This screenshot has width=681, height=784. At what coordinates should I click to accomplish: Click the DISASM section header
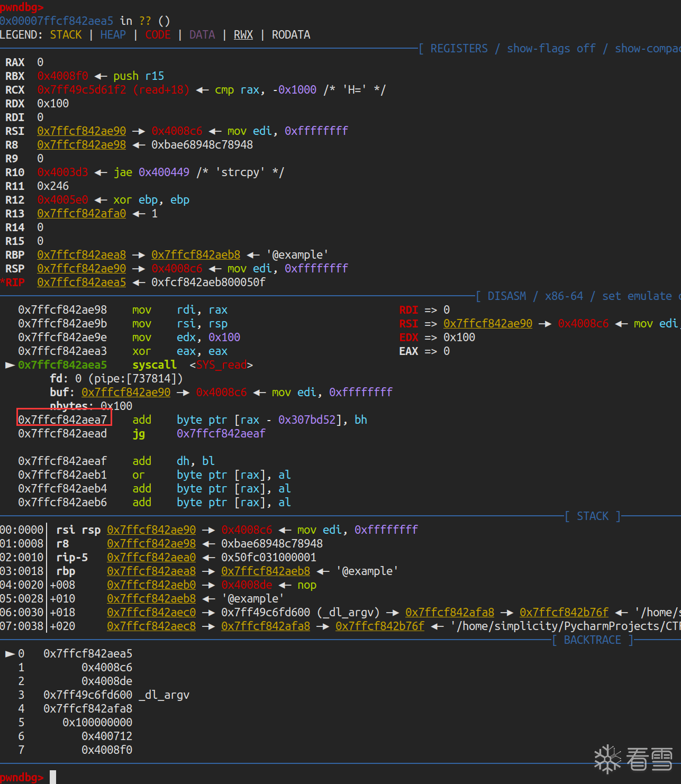[506, 296]
